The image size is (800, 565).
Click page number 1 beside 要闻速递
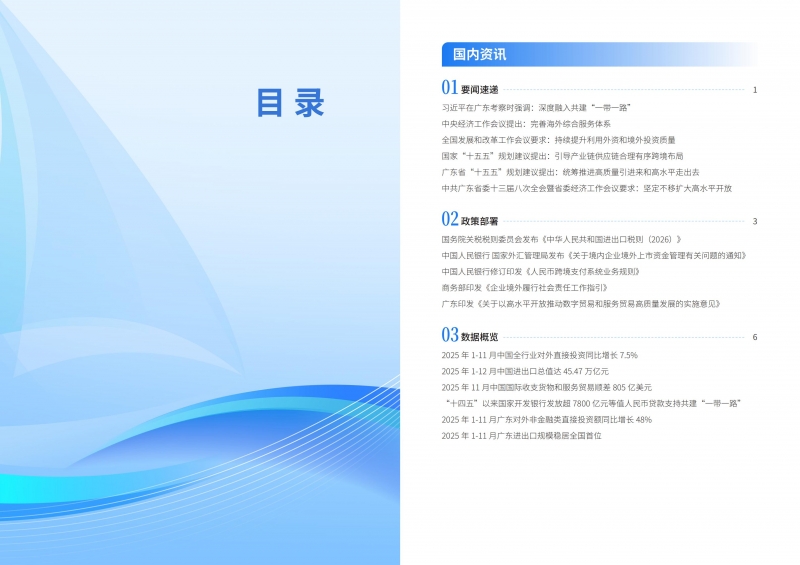754,90
